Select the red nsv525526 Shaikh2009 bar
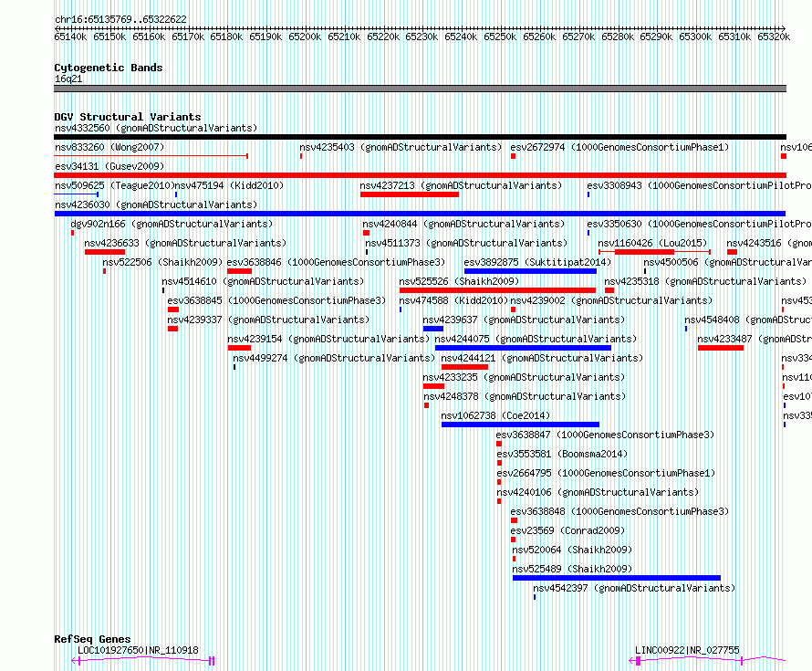812x671 pixels. (497, 290)
